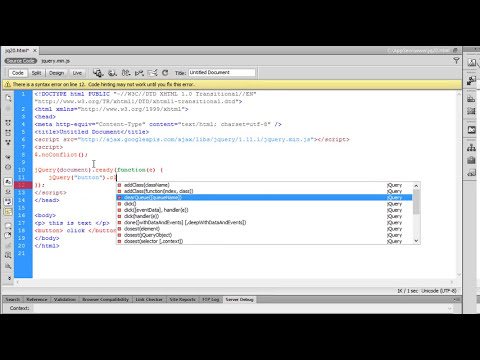This screenshot has width=480, height=360.
Task: Click code hints list scroll up arrow
Action: point(416,186)
